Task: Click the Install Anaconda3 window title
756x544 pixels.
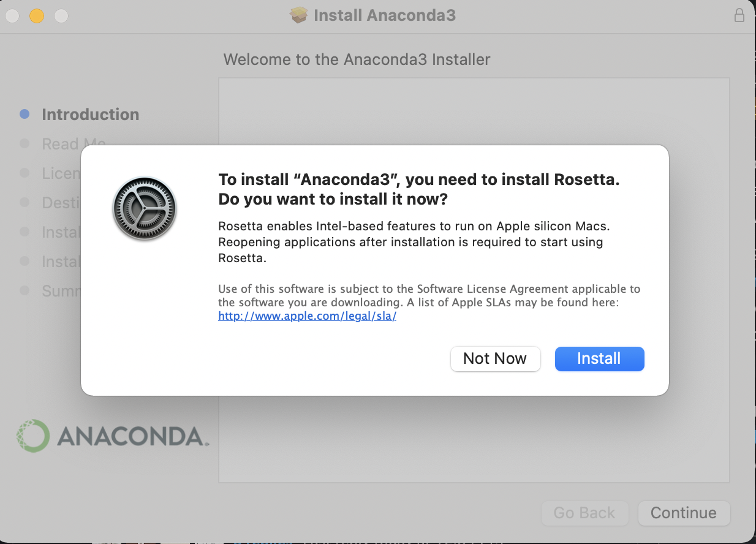Action: pyautogui.click(x=384, y=15)
